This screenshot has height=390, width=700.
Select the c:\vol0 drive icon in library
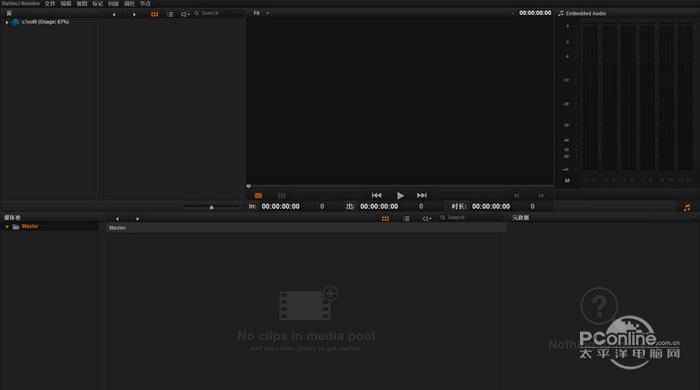[x=16, y=22]
